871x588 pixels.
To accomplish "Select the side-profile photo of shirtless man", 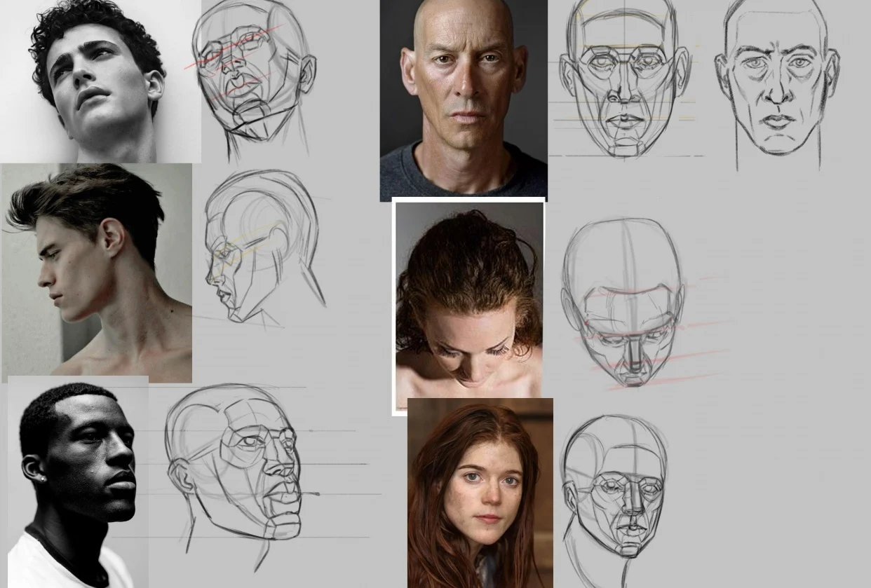I will pos(97,273).
